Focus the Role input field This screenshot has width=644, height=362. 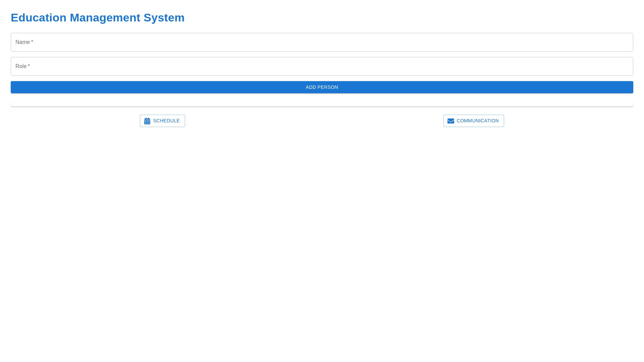tap(322, 66)
